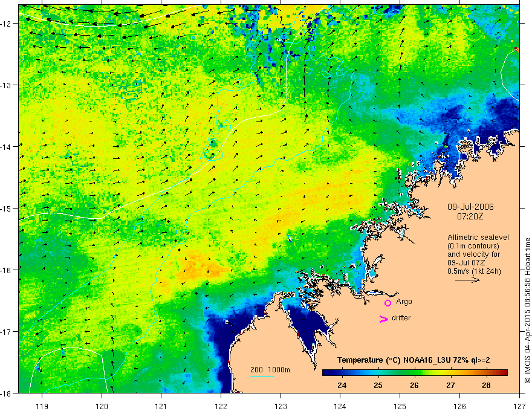Click the latitude '-17' axis label
The image size is (532, 411).
tap(7, 331)
